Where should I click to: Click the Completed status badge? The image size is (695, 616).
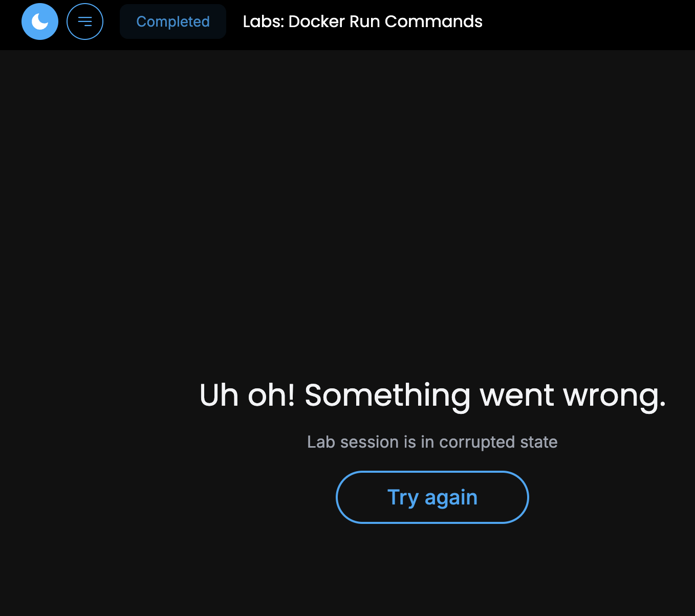click(173, 21)
